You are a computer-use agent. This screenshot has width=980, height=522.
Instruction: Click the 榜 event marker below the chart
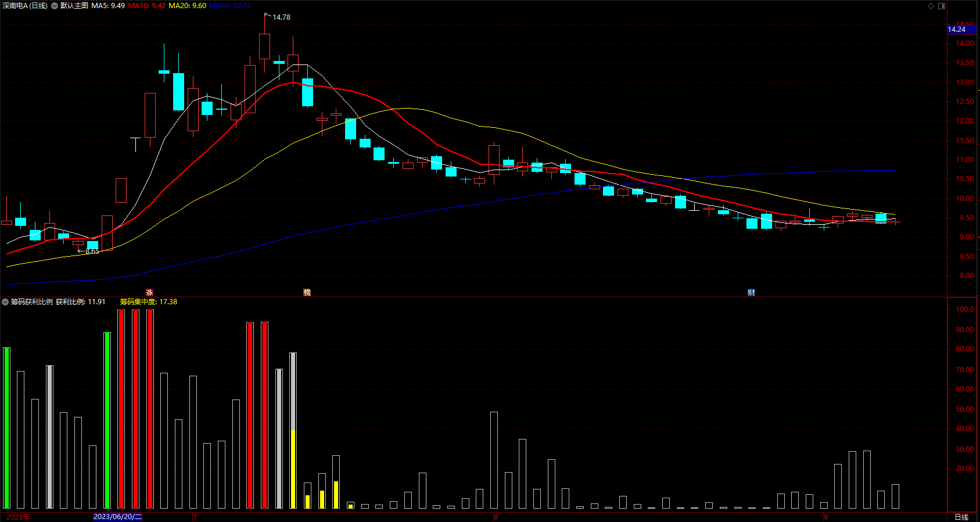(307, 293)
